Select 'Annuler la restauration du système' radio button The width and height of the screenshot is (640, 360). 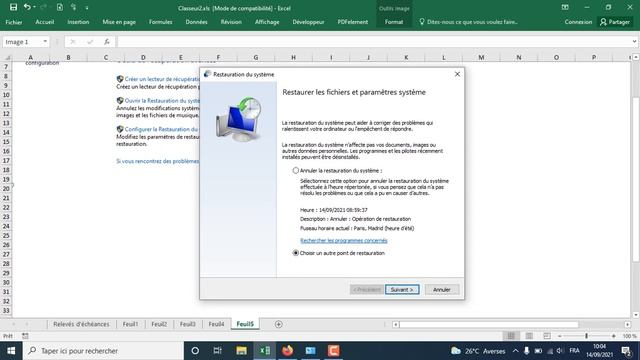point(296,171)
